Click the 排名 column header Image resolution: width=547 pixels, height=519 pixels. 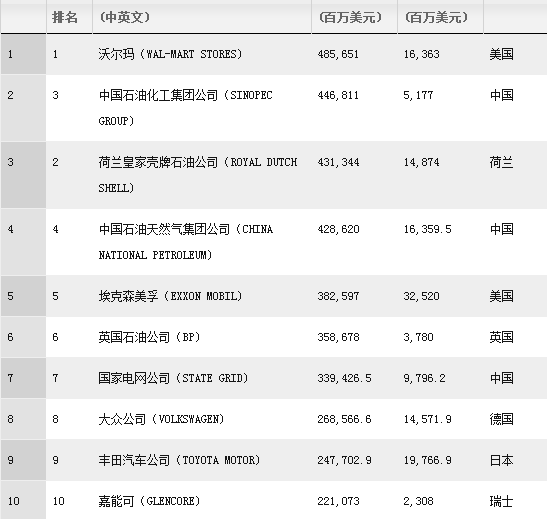65,17
